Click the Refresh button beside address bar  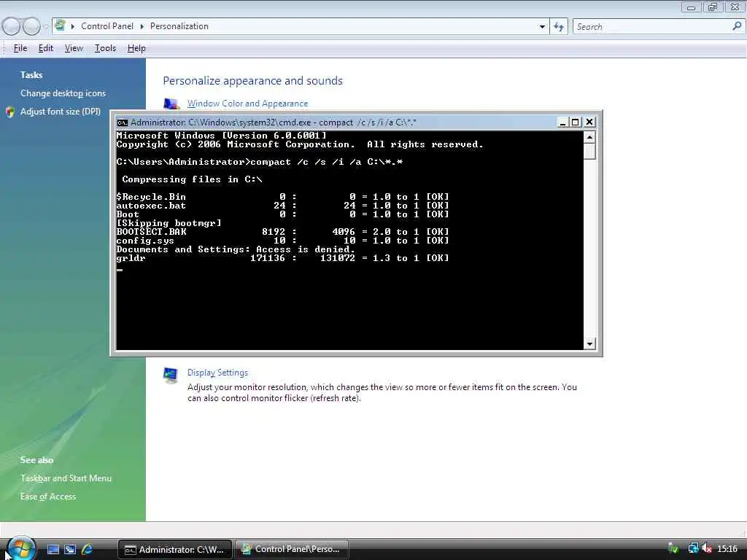(559, 27)
